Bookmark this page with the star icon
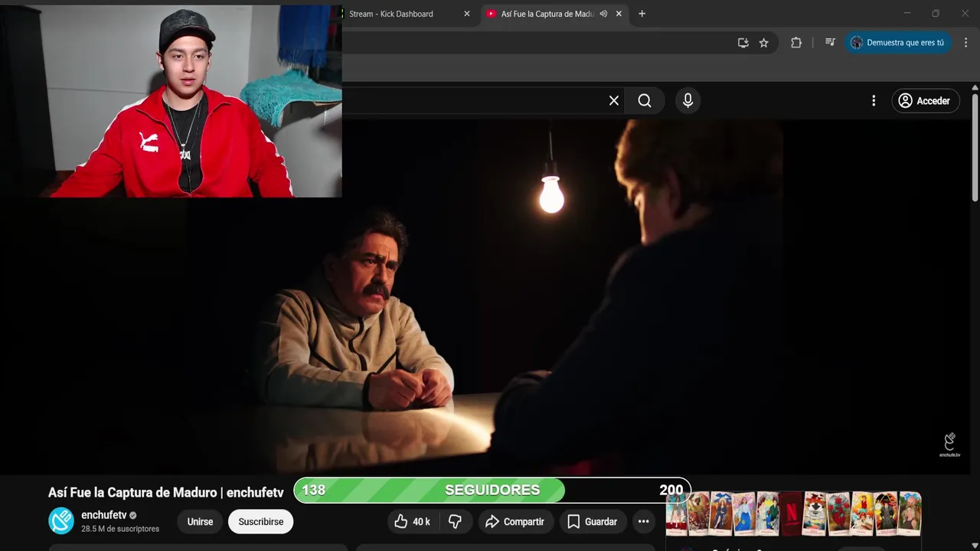The height and width of the screenshot is (551, 980). coord(763,43)
